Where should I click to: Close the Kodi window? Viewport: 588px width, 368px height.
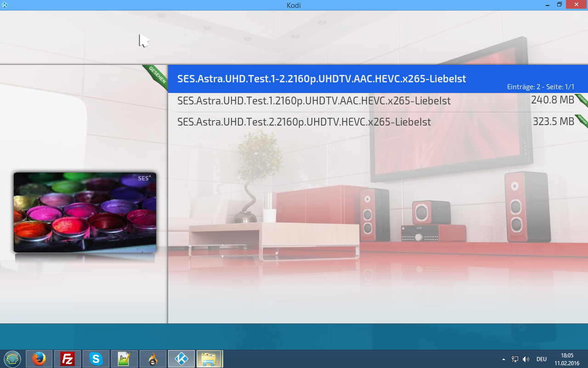[576, 5]
